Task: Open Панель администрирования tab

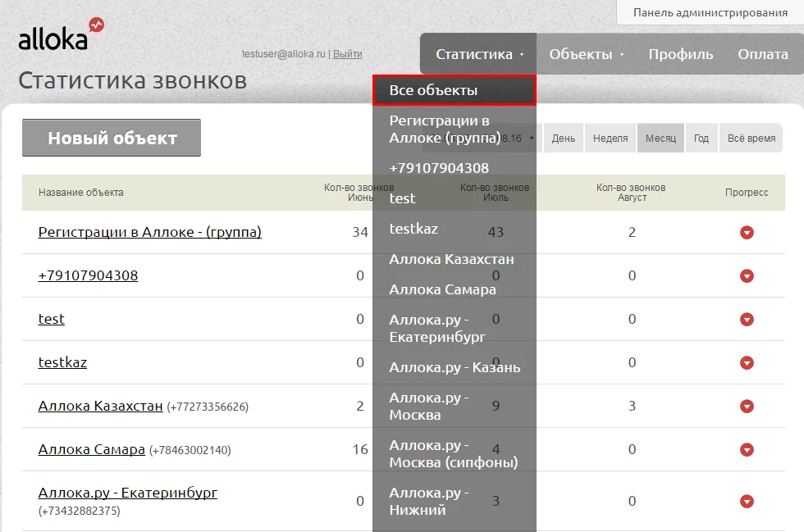Action: click(710, 12)
